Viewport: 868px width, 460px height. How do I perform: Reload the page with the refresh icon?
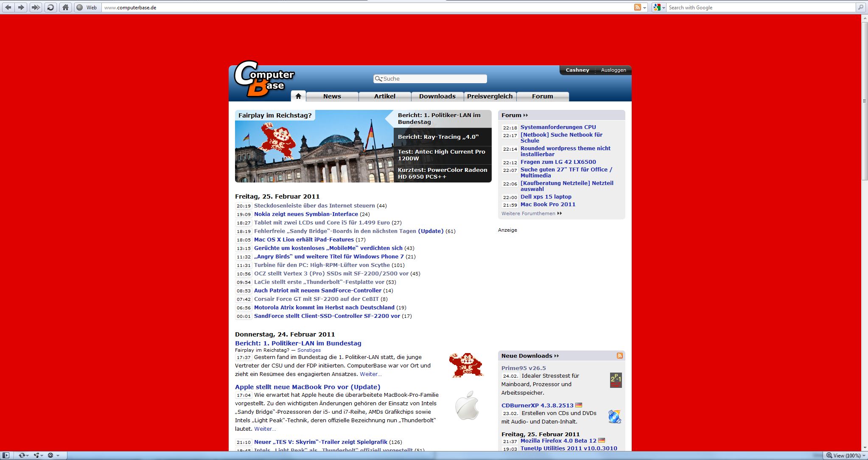[50, 7]
